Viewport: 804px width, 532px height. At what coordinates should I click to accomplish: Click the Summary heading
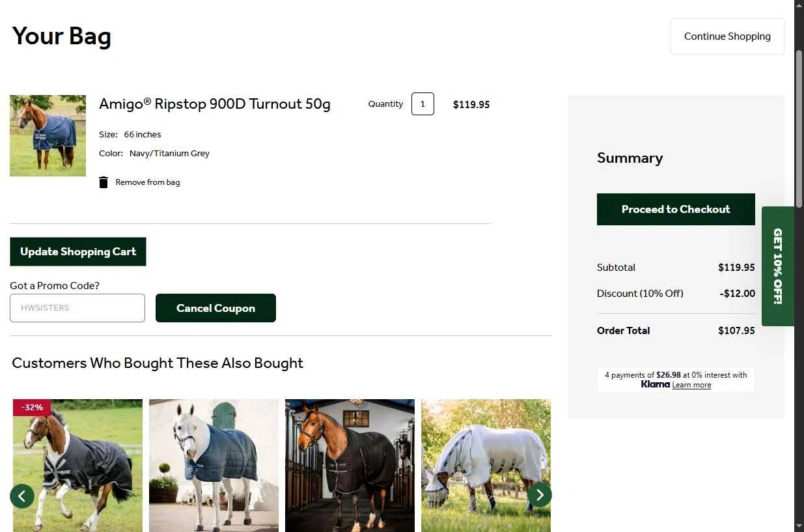pos(630,158)
